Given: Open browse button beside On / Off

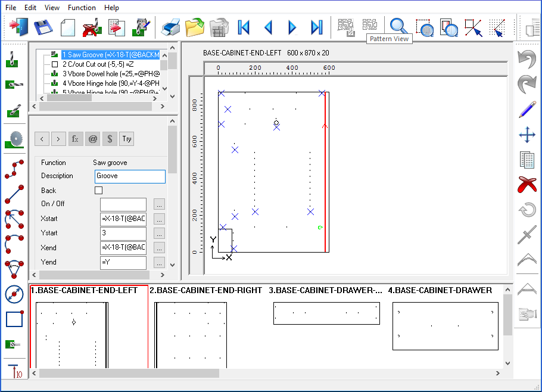Looking at the screenshot, I should 159,204.
